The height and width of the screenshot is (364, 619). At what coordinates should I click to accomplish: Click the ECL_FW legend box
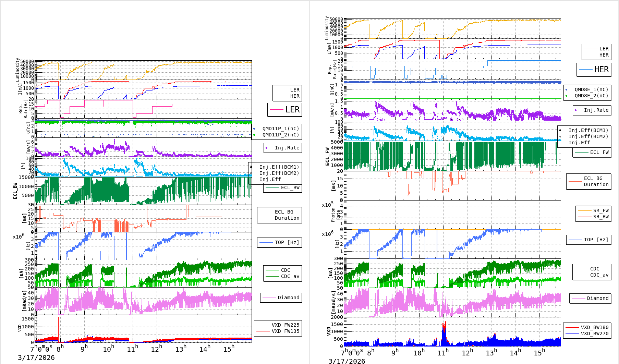(592, 153)
